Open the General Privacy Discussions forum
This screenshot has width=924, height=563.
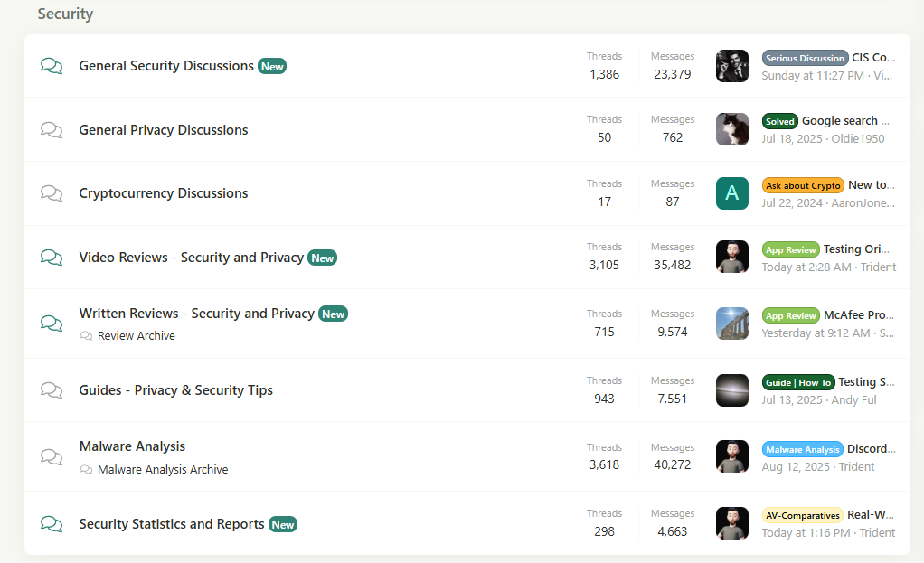(163, 130)
